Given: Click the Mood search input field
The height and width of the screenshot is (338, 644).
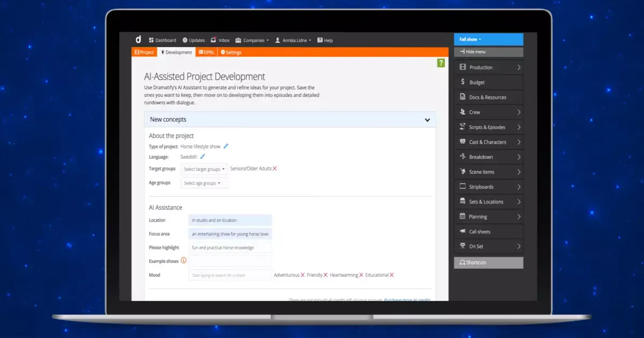Looking at the screenshot, I should [x=230, y=275].
